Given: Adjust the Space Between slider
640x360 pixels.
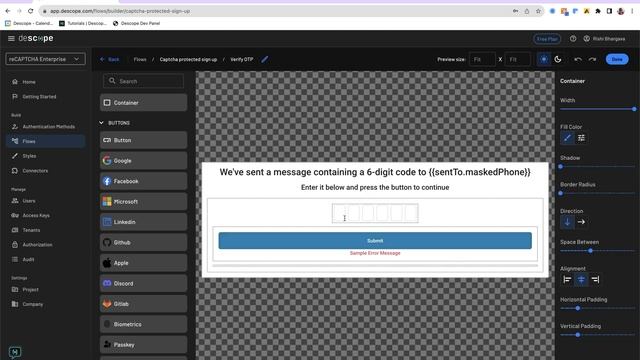Looking at the screenshot, I should click(598, 251).
